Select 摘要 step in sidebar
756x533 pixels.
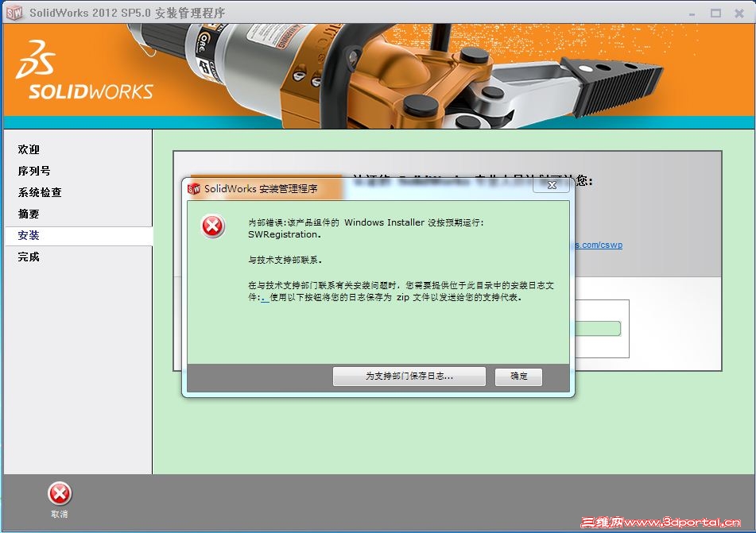tap(29, 214)
